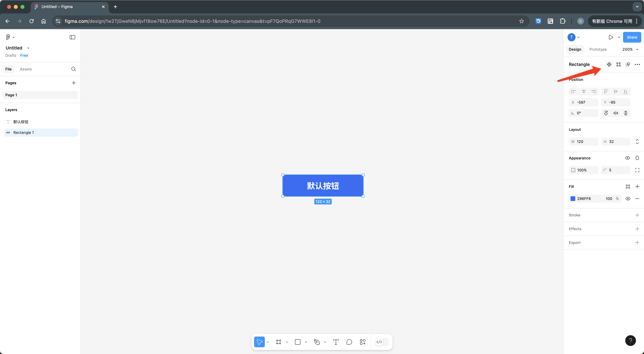Click Create component icon next to Rectangle

pyautogui.click(x=609, y=65)
